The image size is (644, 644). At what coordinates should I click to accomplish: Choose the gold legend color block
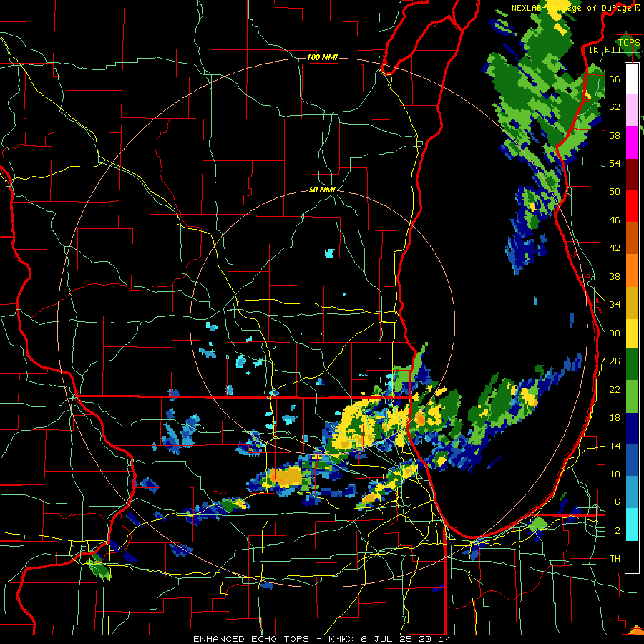point(632,303)
